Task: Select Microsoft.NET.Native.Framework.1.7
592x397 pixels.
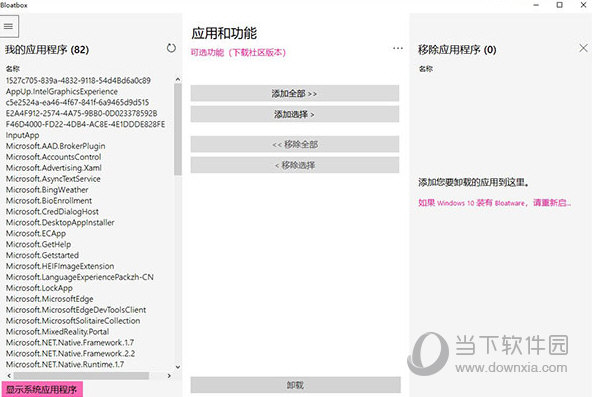Action: (70, 343)
